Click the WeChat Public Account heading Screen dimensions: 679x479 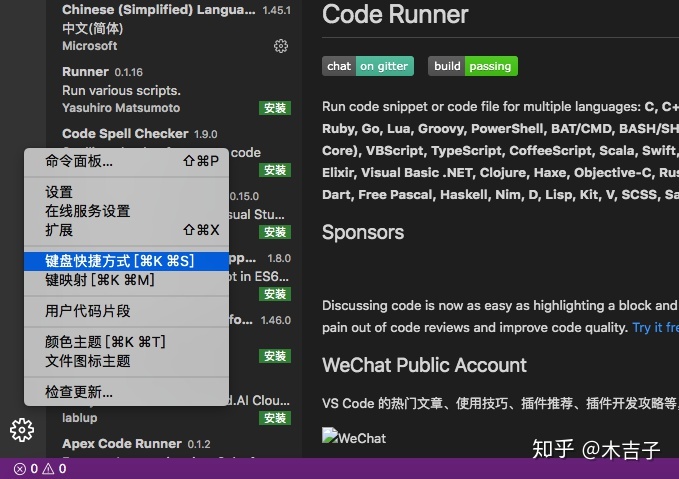(x=424, y=365)
